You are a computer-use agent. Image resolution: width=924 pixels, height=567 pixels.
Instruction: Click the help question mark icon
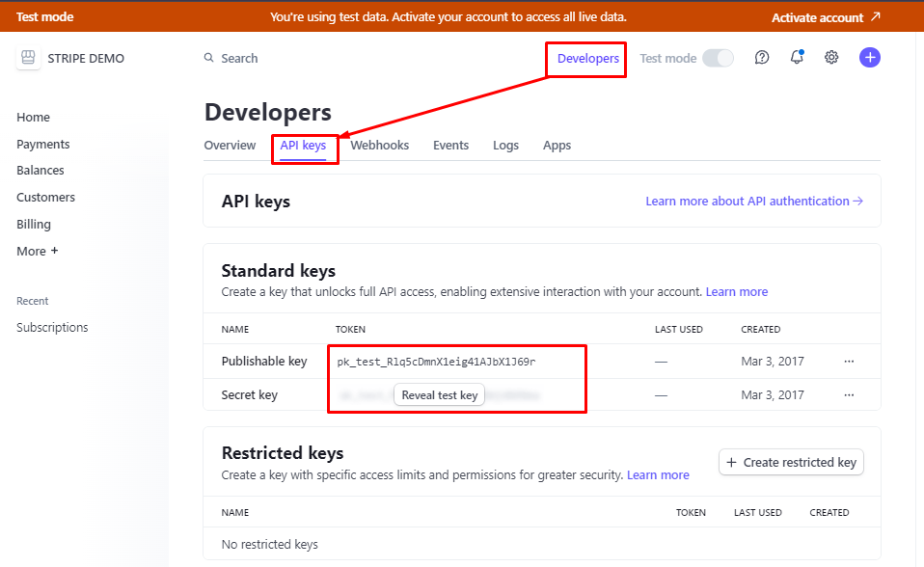coord(762,58)
